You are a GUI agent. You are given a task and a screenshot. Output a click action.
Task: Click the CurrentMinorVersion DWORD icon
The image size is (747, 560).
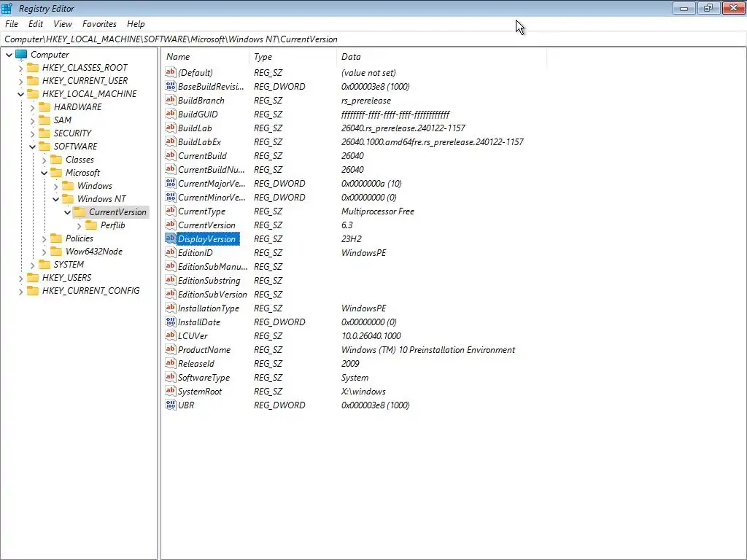(x=171, y=197)
